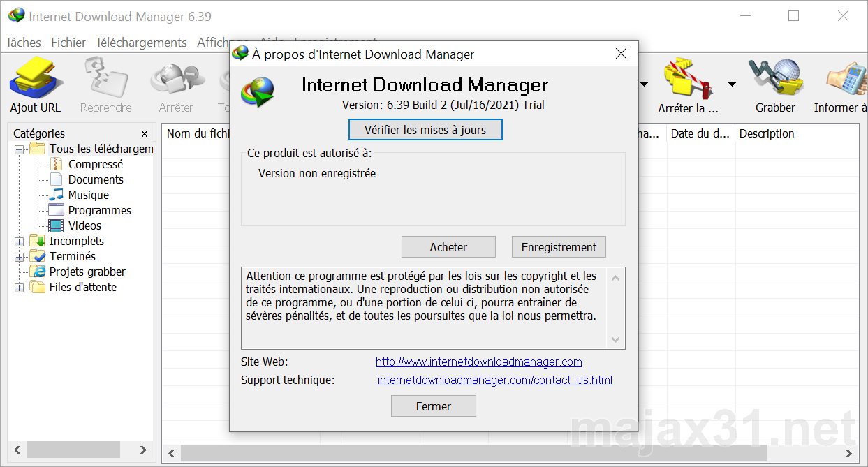Select the Projets grabber category
The image size is (868, 467).
(x=87, y=272)
